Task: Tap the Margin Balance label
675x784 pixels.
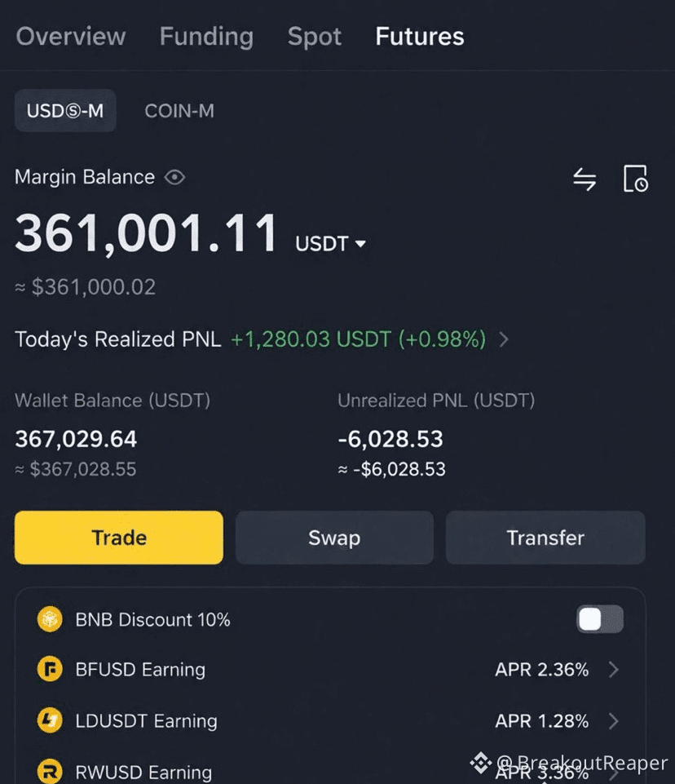Action: tap(85, 177)
